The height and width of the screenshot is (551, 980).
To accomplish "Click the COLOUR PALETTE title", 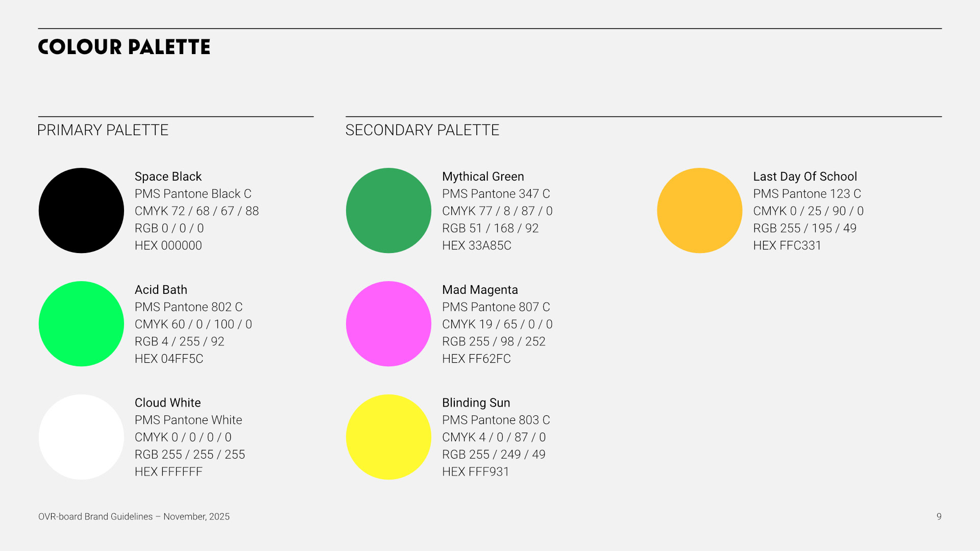I will (124, 47).
